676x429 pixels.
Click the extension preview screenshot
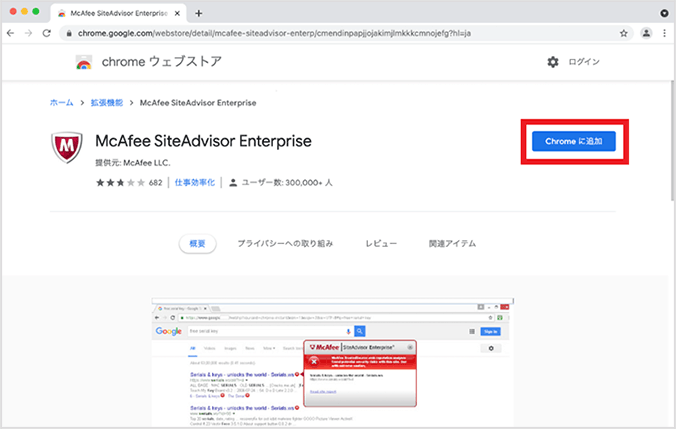coord(332,362)
